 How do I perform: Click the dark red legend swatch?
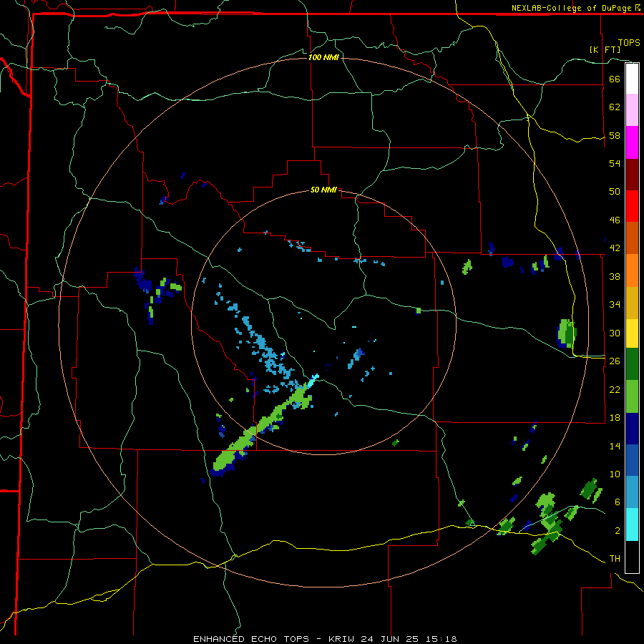[632, 175]
